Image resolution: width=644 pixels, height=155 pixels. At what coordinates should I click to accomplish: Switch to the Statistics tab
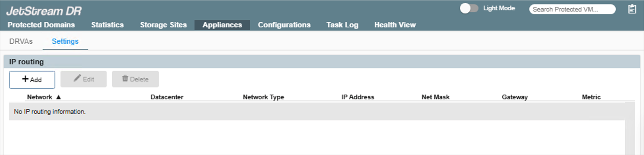107,25
